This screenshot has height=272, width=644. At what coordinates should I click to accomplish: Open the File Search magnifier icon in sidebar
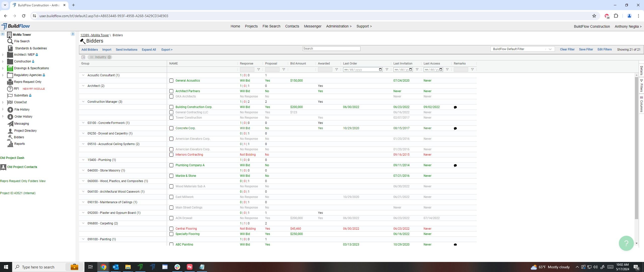pyautogui.click(x=10, y=41)
